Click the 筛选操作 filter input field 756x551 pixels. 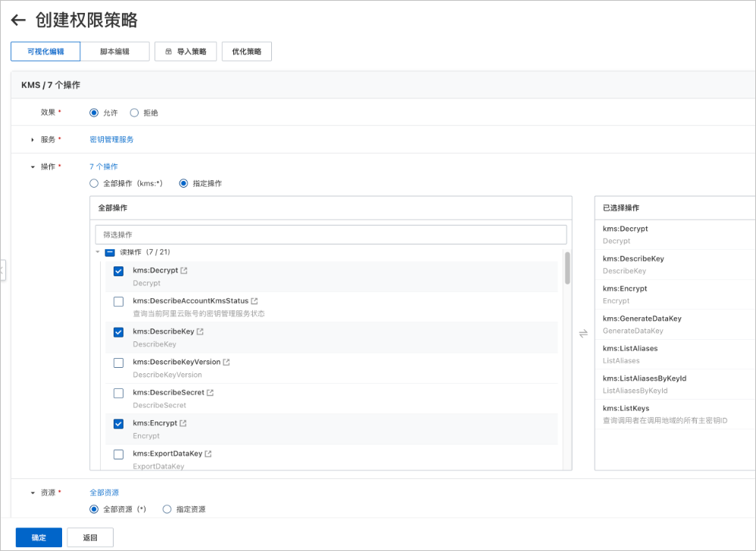coord(331,235)
